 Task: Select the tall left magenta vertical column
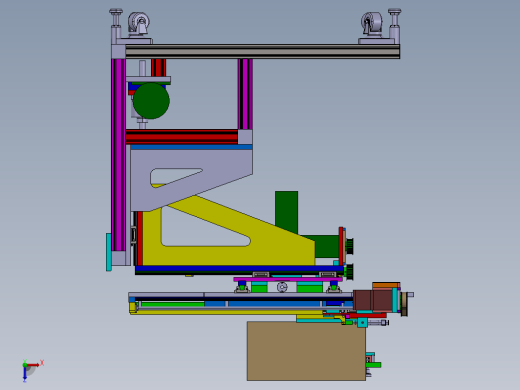point(118,155)
